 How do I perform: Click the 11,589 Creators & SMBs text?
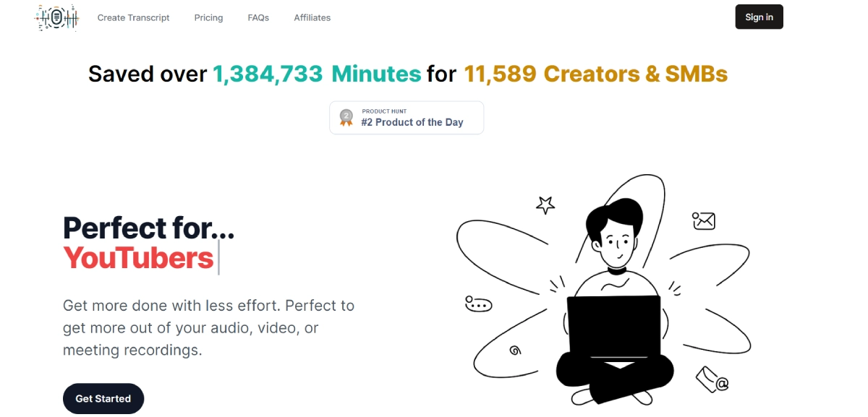(595, 74)
